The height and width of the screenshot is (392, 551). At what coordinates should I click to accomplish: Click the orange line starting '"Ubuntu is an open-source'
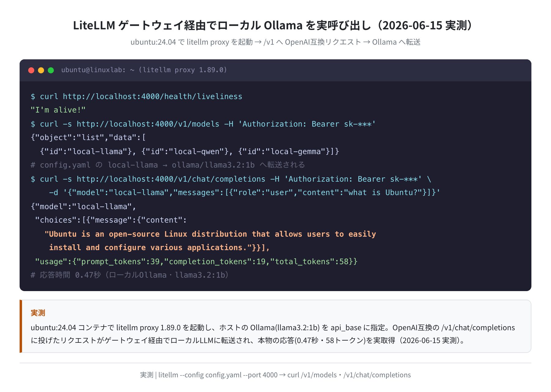[x=210, y=234]
